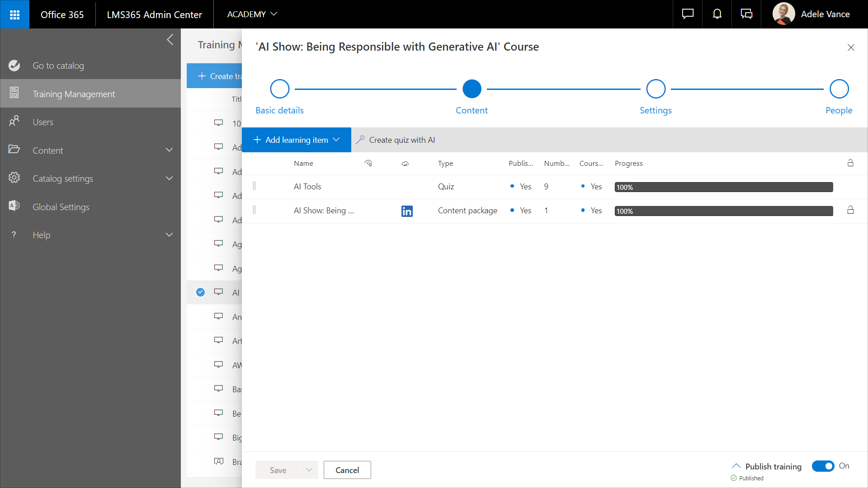Click the Global Settings sidebar icon
The height and width of the screenshot is (488, 868).
coord(14,206)
